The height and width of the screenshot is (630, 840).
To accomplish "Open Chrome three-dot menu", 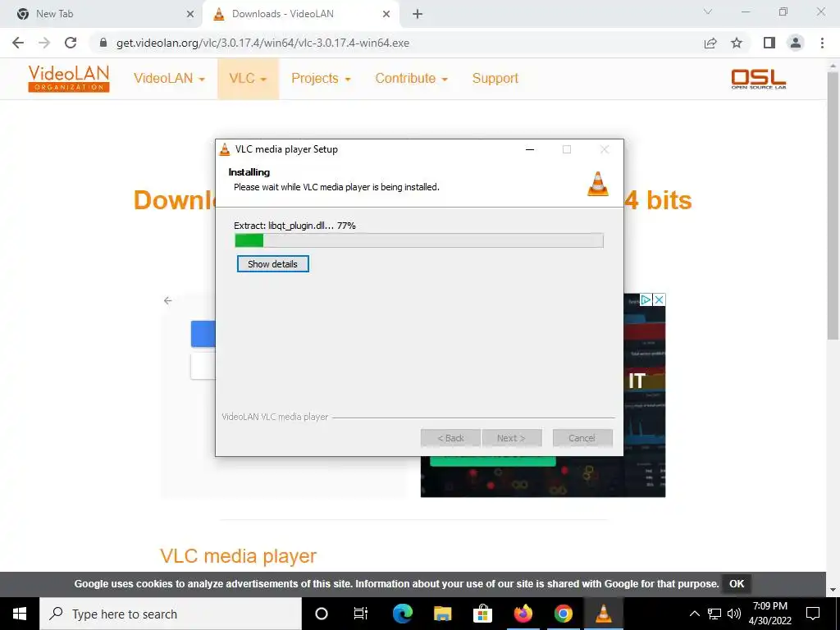I will (x=822, y=43).
